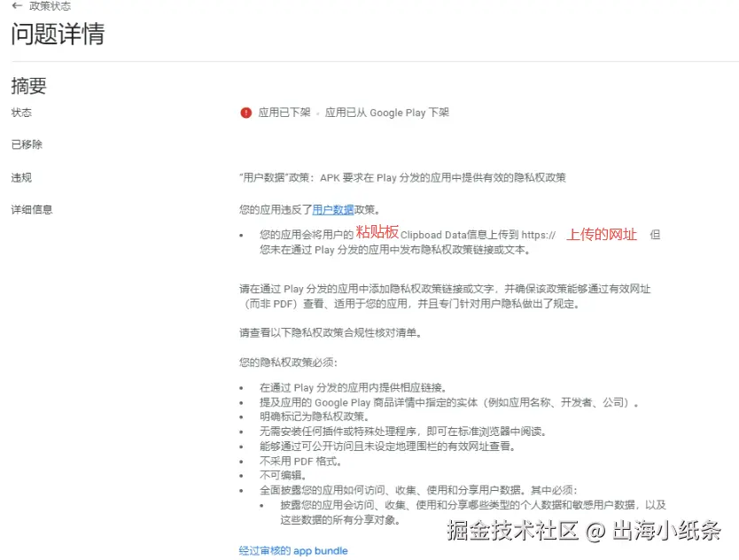
Task: Select the 详细信息 row label
Action: tap(32, 210)
